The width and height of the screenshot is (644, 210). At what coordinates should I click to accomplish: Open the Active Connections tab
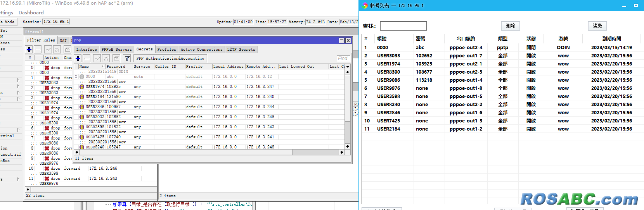pos(201,50)
